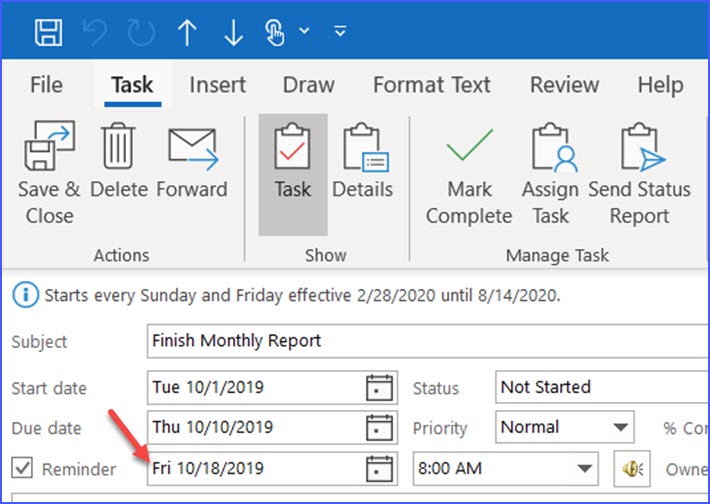Switch to the Draw tab

(308, 85)
